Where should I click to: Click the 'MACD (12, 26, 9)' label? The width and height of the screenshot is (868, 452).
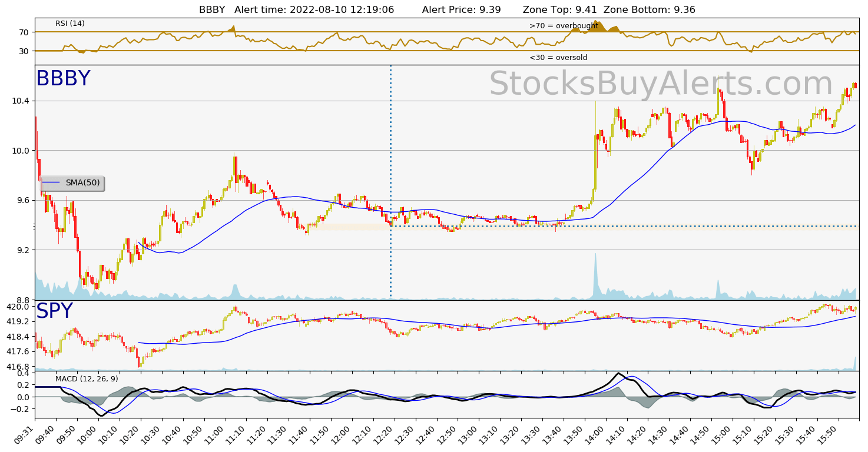[x=87, y=379]
